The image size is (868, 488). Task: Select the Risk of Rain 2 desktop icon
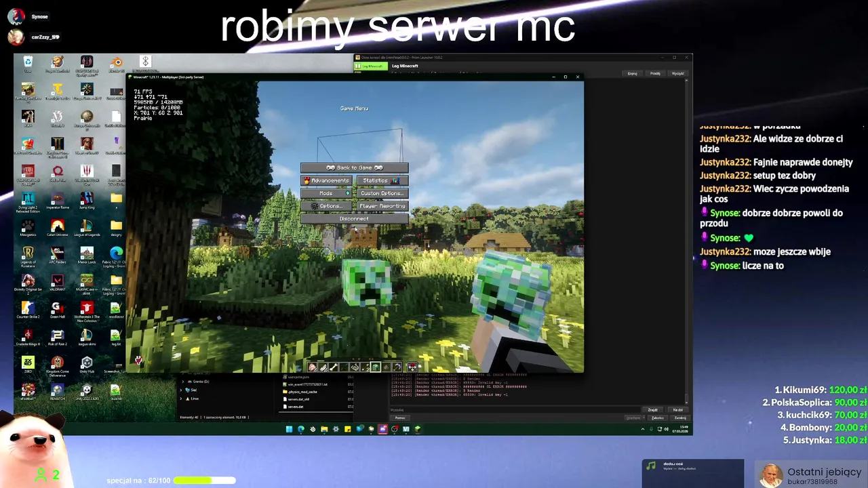coord(57,337)
